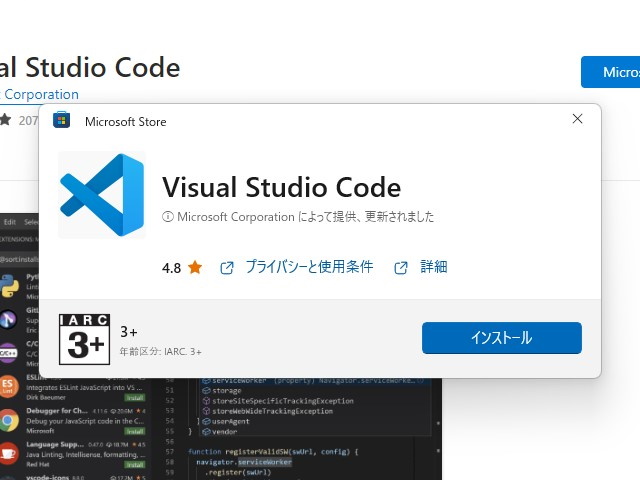Image resolution: width=640 pixels, height=480 pixels.
Task: Click the Microsoft Store bag icon
Action: pyautogui.click(x=62, y=120)
